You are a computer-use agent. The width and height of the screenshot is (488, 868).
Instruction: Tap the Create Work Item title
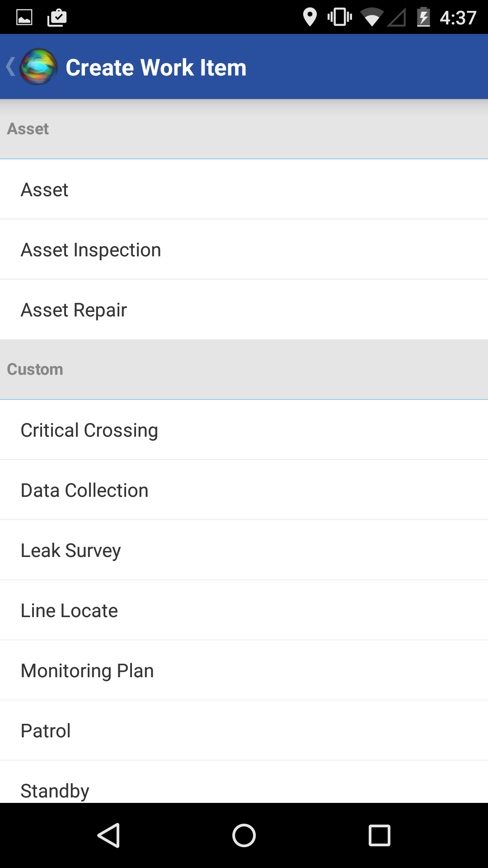pyautogui.click(x=156, y=68)
